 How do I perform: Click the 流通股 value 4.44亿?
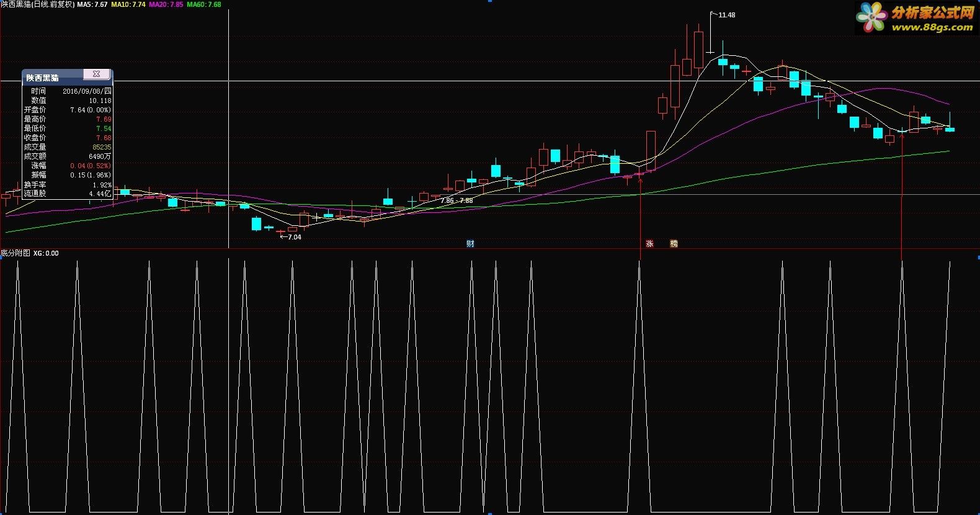point(100,194)
